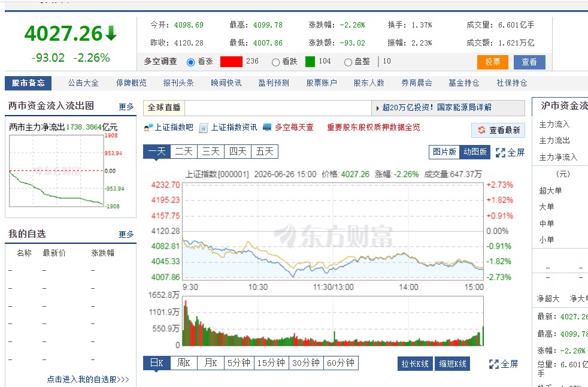
Task: Click the intraday price chart area
Action: pyautogui.click(x=333, y=231)
